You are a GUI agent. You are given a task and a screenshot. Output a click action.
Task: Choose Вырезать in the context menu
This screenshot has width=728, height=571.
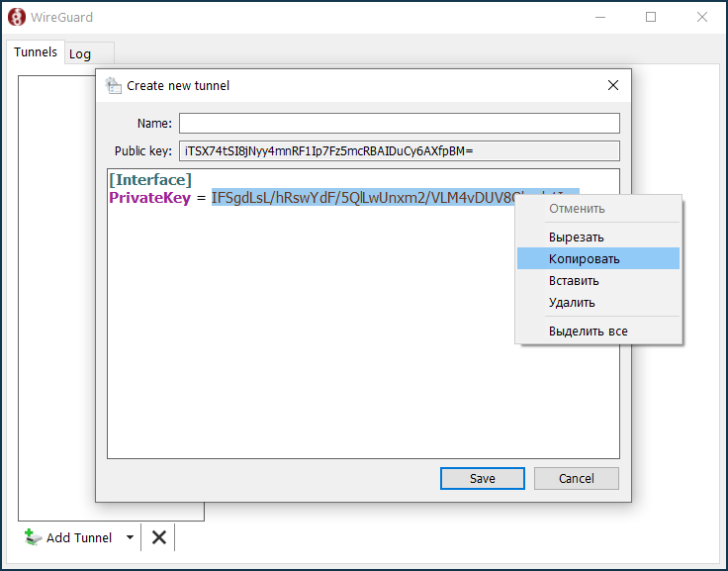(x=576, y=238)
